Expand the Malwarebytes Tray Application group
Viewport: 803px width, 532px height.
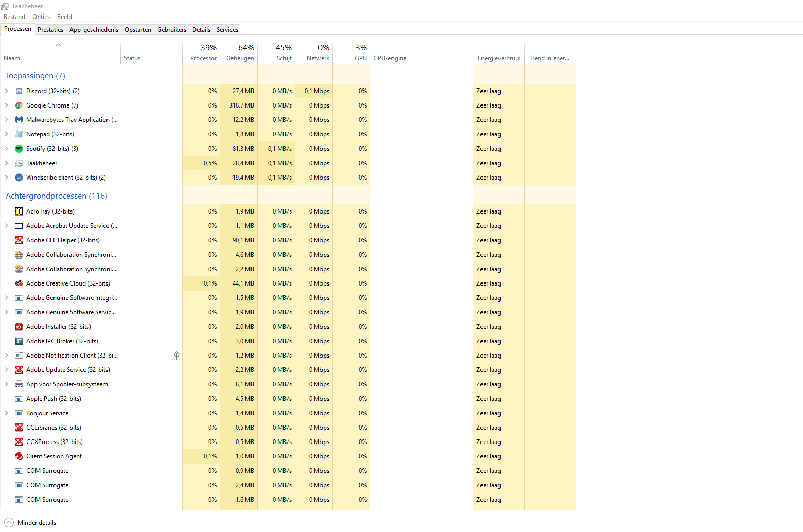pyautogui.click(x=6, y=120)
